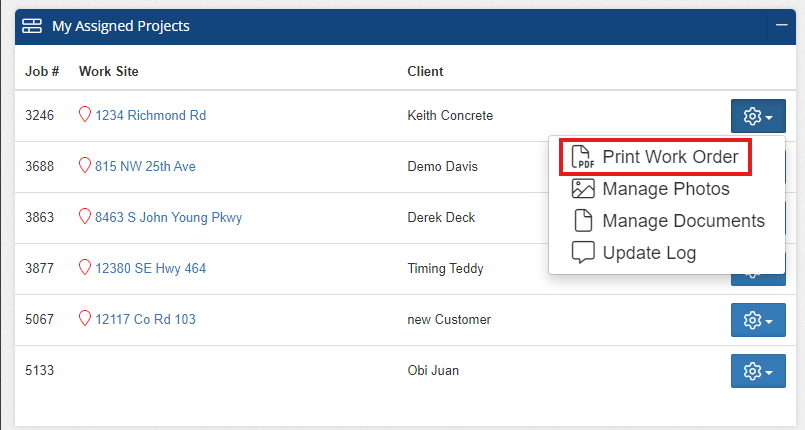This screenshot has width=805, height=430.
Task: Click map pin next to 1234 Richmond Rd
Action: click(85, 114)
